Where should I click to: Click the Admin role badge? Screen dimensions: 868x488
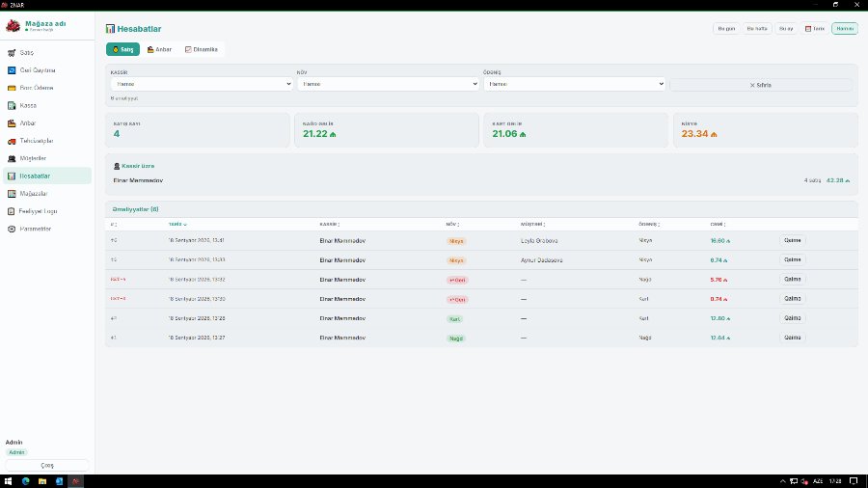[x=16, y=452]
